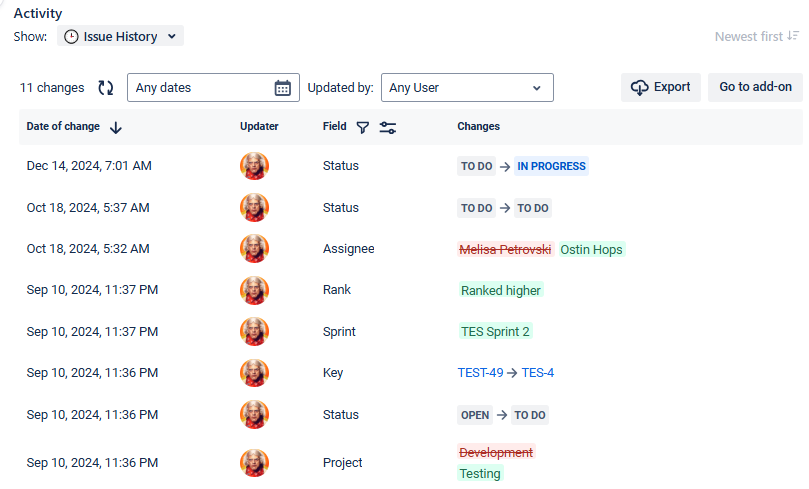Expand the Issue History show dropdown
The width and height of the screenshot is (809, 489).
120,37
